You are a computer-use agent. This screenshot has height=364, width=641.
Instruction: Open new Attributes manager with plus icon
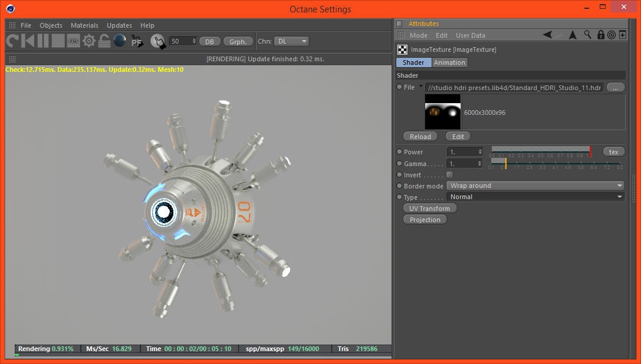click(623, 35)
